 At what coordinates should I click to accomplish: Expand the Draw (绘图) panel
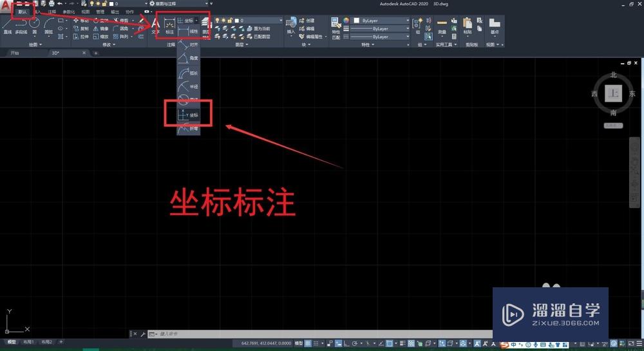tap(35, 44)
